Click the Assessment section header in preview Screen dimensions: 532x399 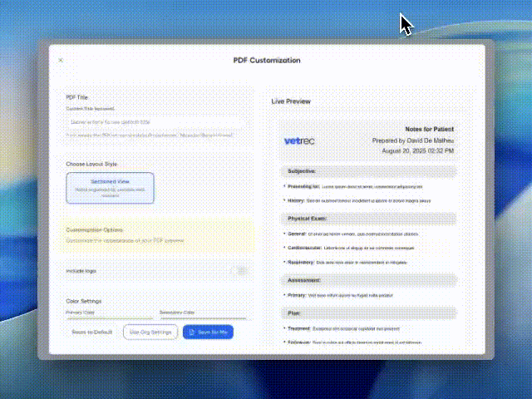click(368, 280)
